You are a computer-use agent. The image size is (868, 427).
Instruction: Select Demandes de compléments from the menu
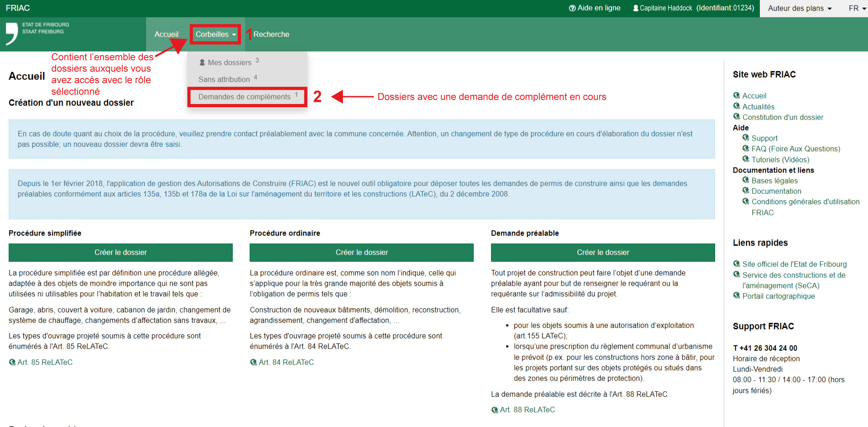pyautogui.click(x=245, y=97)
